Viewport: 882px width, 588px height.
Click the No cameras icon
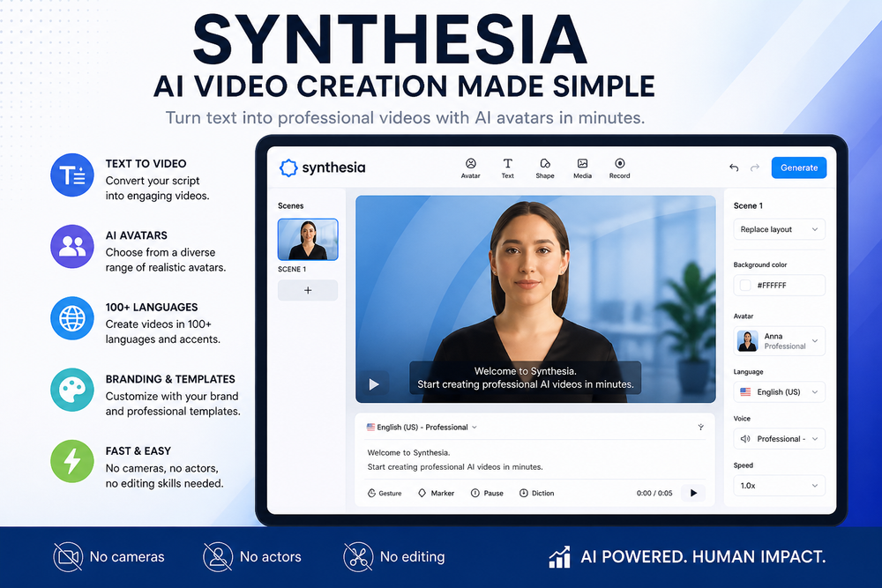(x=68, y=556)
